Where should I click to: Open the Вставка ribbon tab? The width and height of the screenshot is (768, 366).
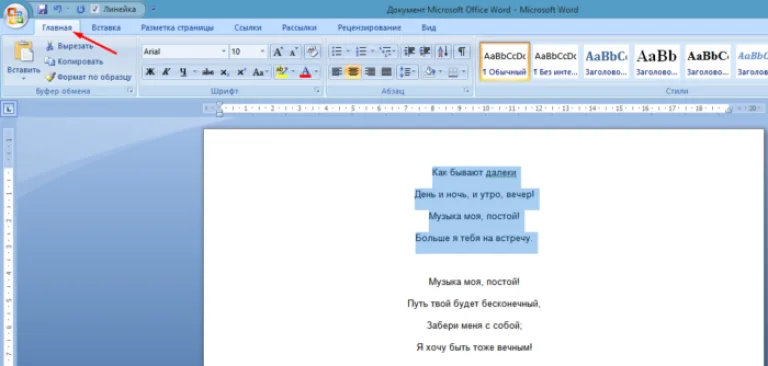(x=106, y=28)
